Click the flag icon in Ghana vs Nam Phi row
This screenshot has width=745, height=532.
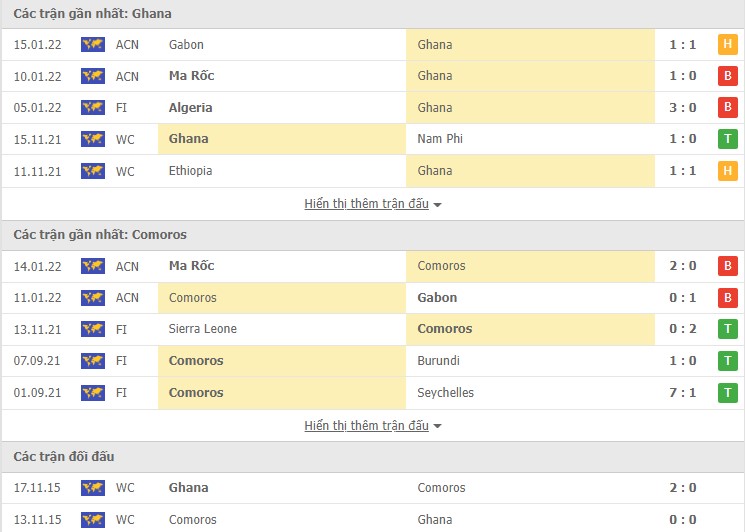93,139
